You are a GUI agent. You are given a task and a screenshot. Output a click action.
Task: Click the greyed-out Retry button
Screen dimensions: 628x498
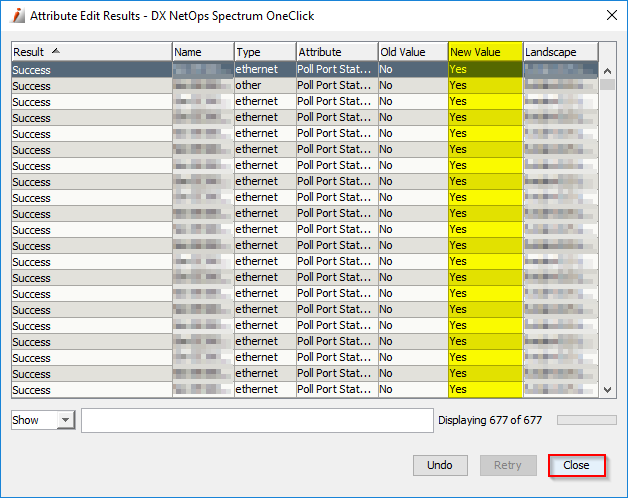click(508, 465)
